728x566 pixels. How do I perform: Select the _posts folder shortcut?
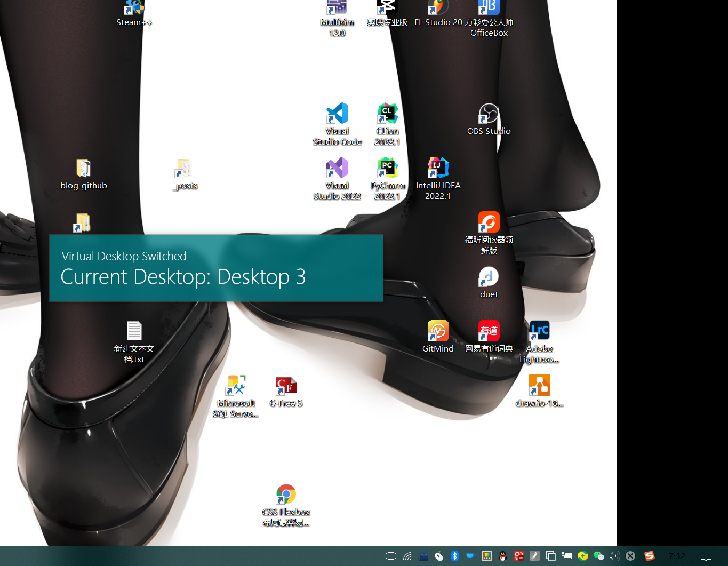pyautogui.click(x=185, y=174)
